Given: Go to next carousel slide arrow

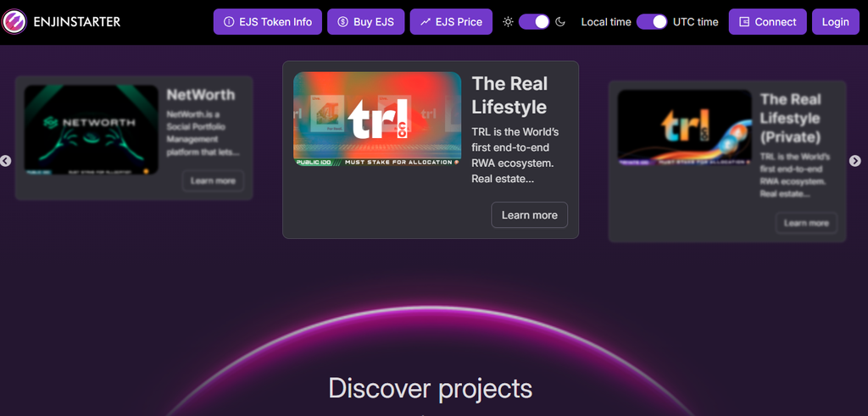Looking at the screenshot, I should [x=854, y=161].
